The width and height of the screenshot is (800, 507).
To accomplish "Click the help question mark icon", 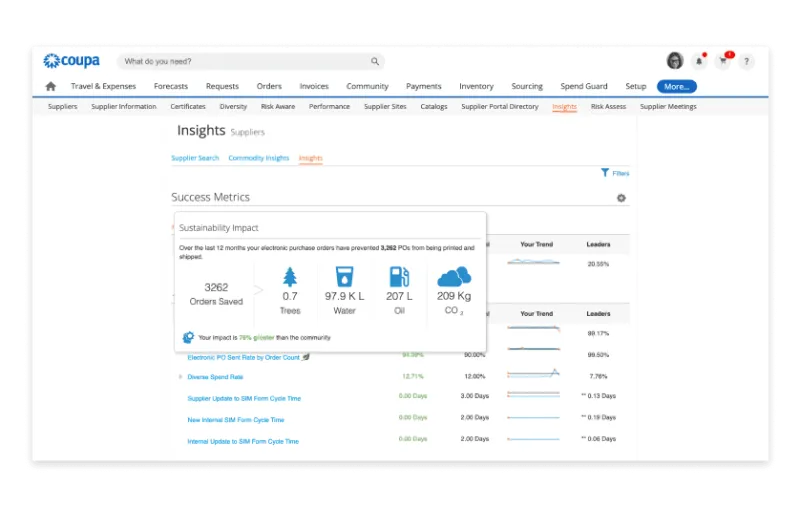I will coord(746,61).
